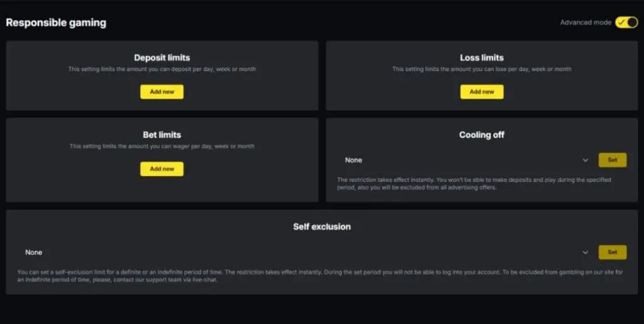Open the Self exclusion period dropdown
Viewport: 644px width, 324px height.
(302, 252)
